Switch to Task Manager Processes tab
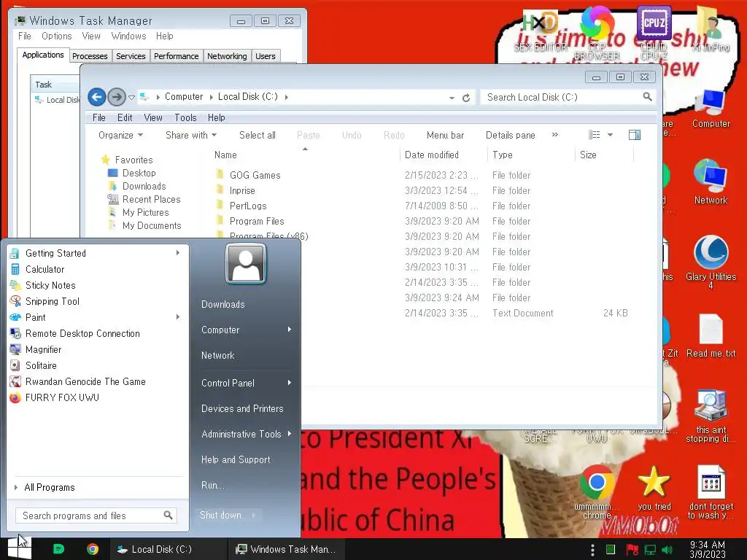 90,56
